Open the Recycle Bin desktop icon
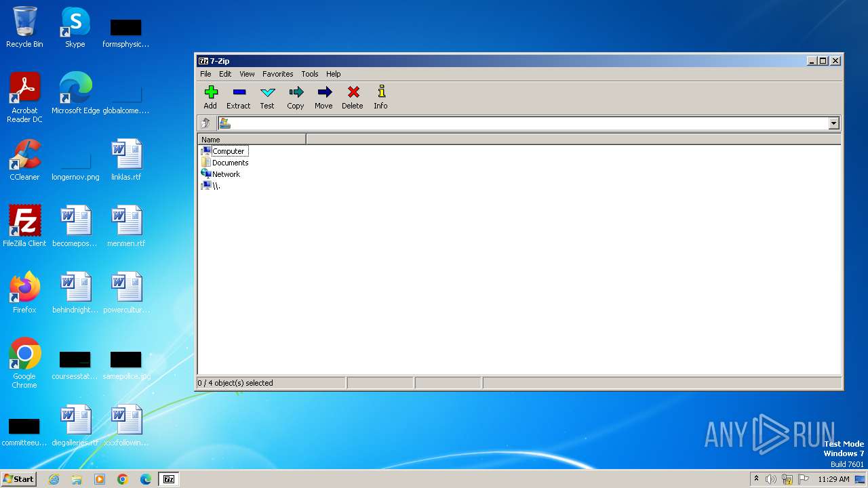 [24, 27]
